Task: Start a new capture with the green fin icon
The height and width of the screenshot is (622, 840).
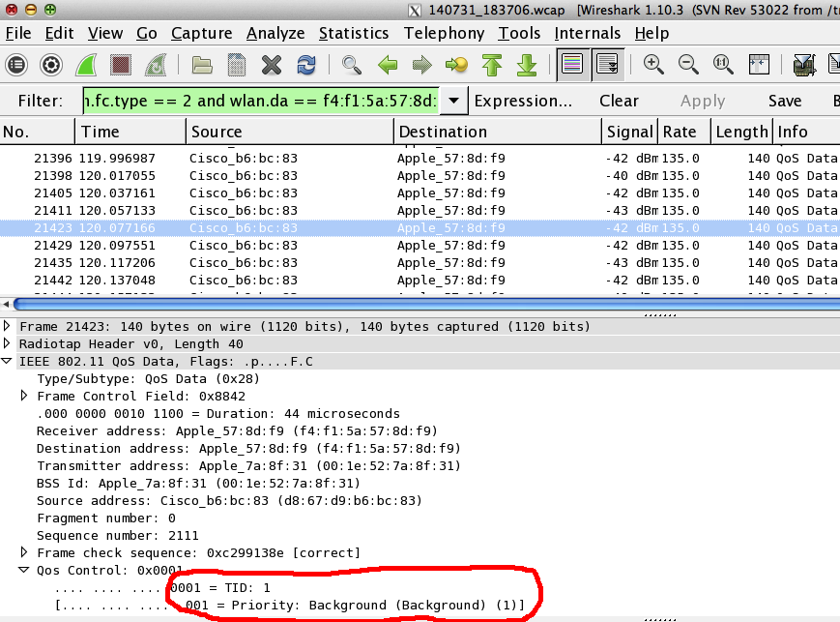Action: coord(86,65)
